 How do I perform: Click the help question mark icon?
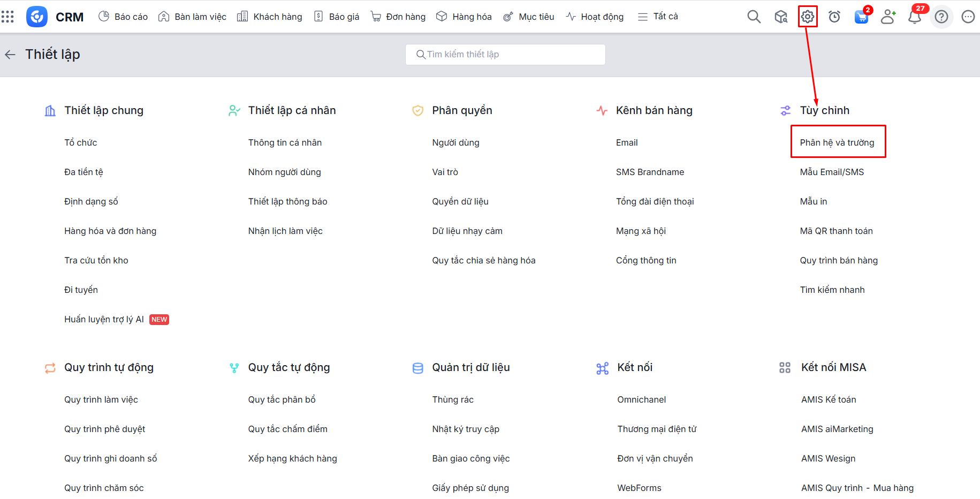941,17
